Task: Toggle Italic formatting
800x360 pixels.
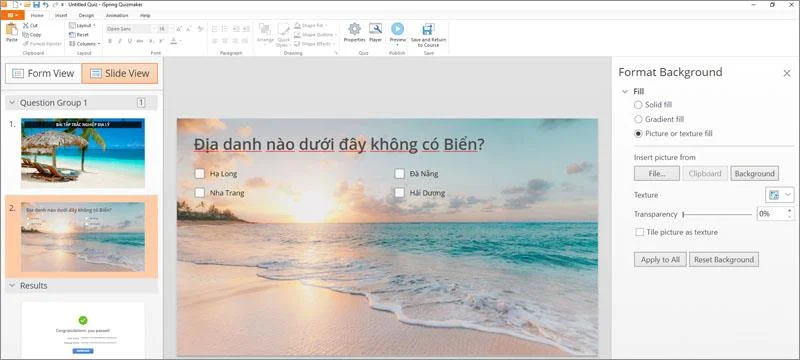Action: click(120, 41)
